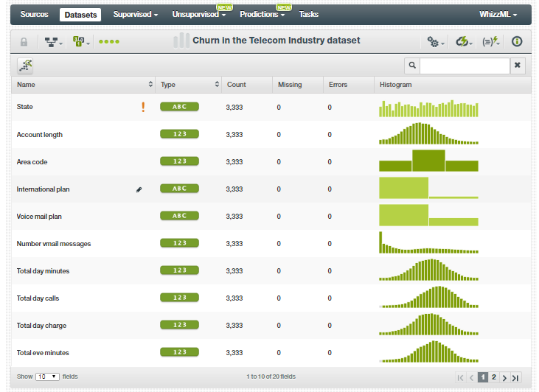Image resolution: width=539 pixels, height=392 pixels.
Task: Clear search with the X icon
Action: 518,66
